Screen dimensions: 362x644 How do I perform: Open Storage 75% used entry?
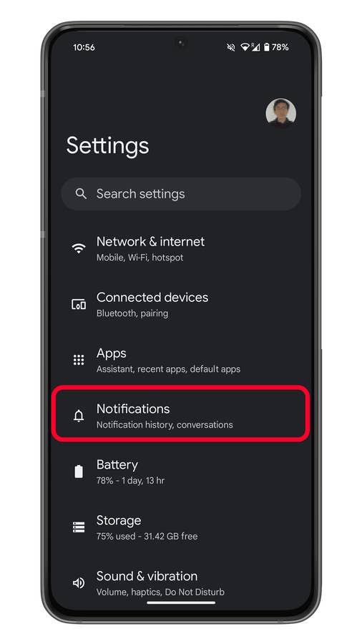click(x=181, y=527)
